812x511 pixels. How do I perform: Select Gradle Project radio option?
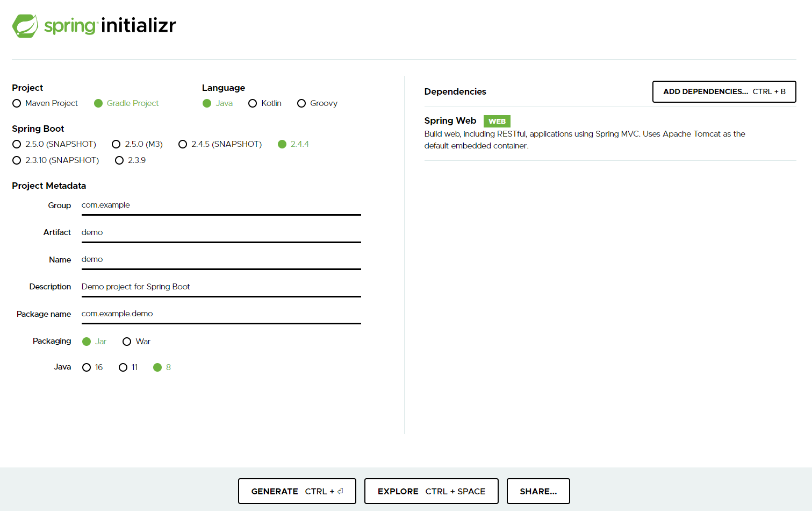coord(126,103)
